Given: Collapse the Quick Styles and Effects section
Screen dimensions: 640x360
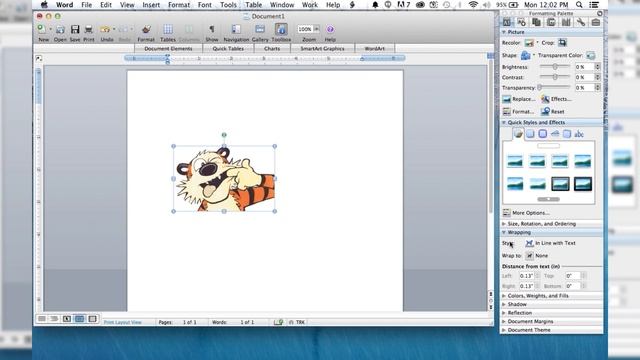Looking at the screenshot, I should pos(504,122).
